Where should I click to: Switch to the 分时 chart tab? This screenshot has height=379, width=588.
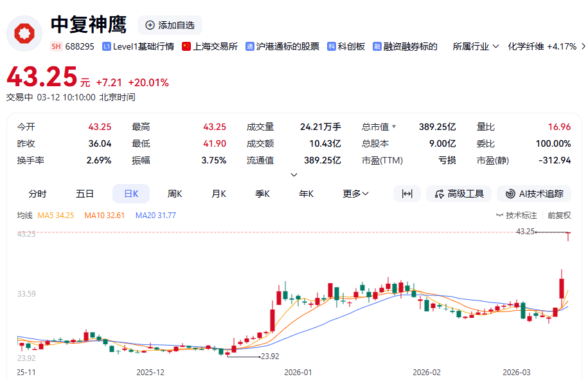(x=37, y=194)
